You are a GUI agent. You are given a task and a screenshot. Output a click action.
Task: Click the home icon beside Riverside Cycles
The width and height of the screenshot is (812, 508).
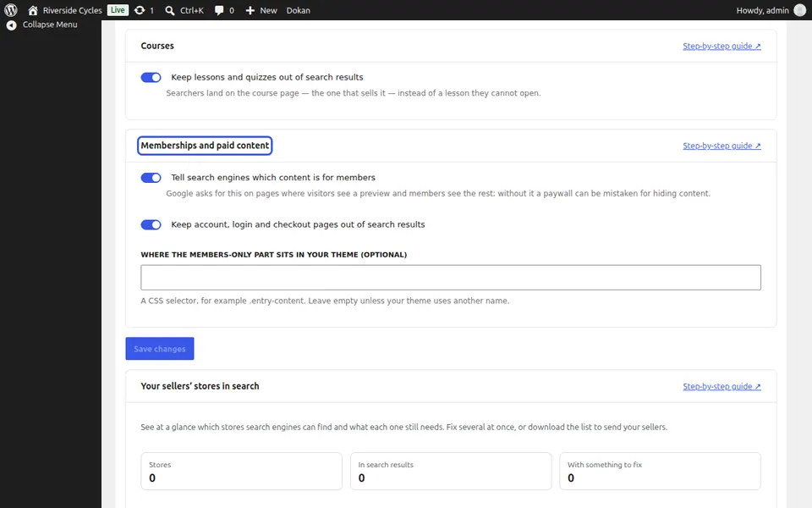(x=33, y=10)
